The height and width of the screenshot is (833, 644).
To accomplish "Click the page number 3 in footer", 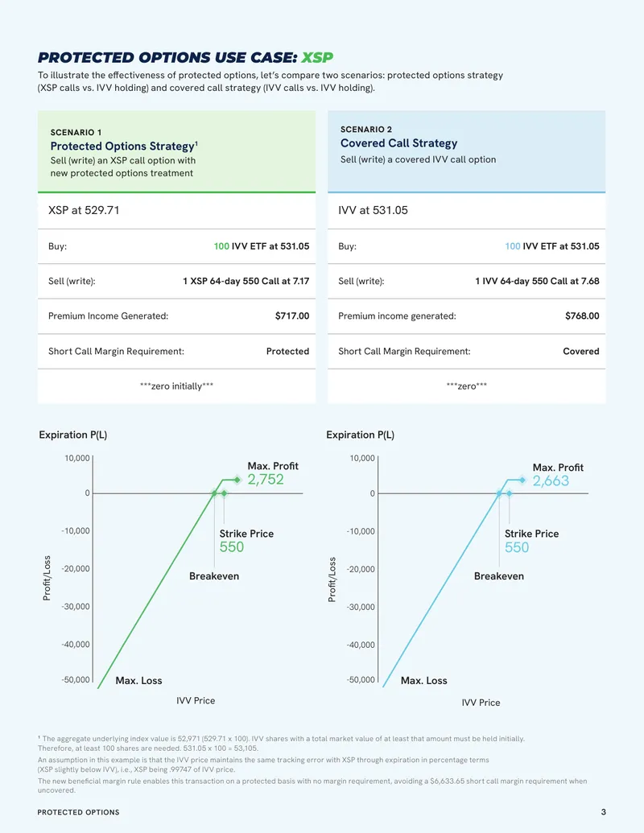I will 603,812.
